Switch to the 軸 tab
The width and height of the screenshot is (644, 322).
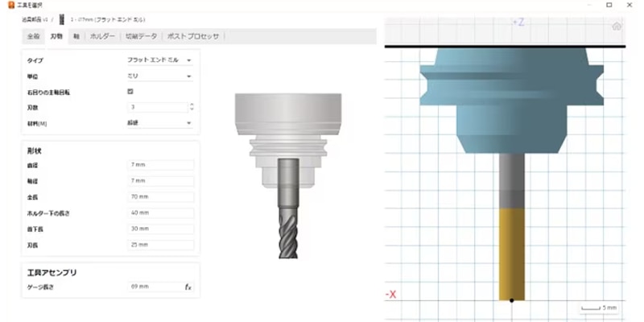click(76, 36)
